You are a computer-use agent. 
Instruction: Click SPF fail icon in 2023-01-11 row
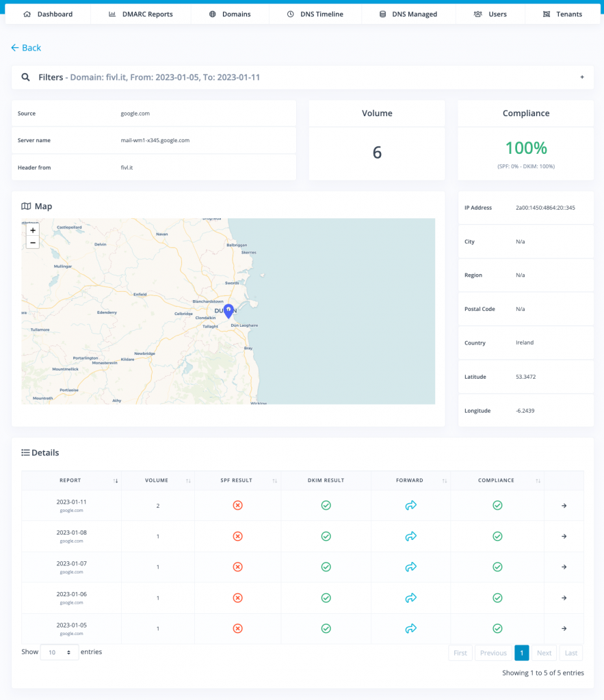pyautogui.click(x=237, y=505)
